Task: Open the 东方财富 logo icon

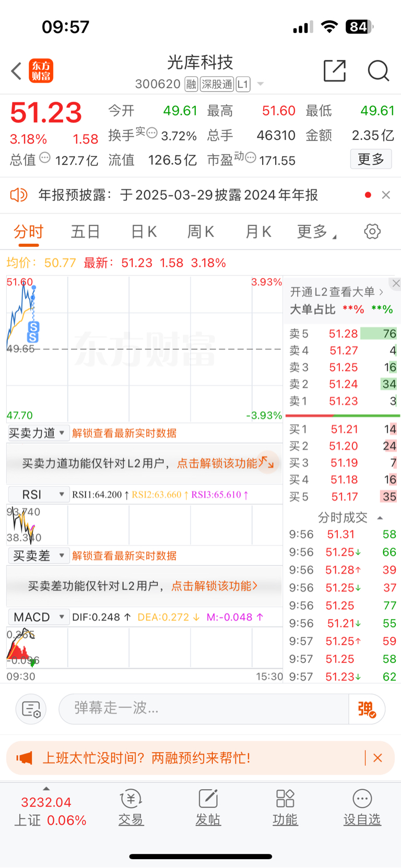Action: 41,71
